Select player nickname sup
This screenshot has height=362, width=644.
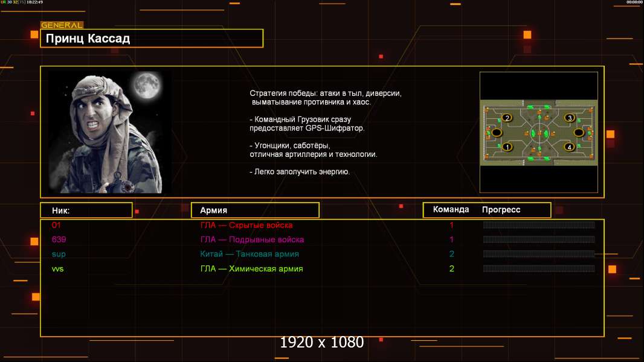point(59,254)
